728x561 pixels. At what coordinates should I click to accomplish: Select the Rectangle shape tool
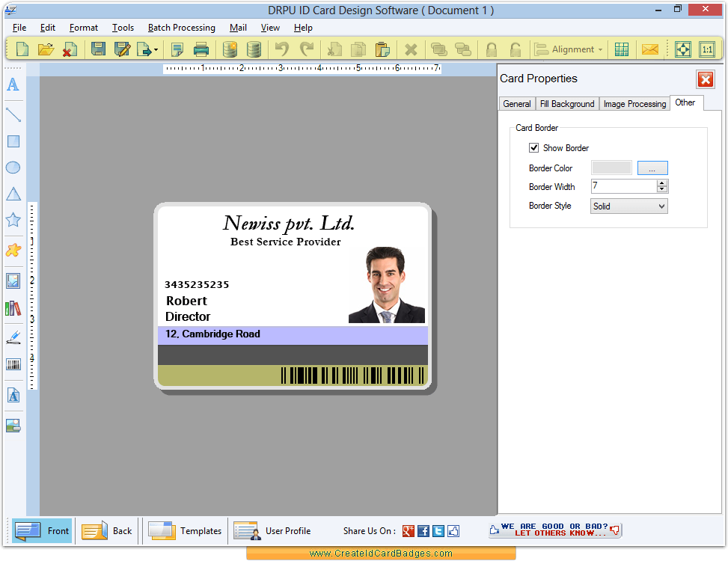[x=13, y=141]
